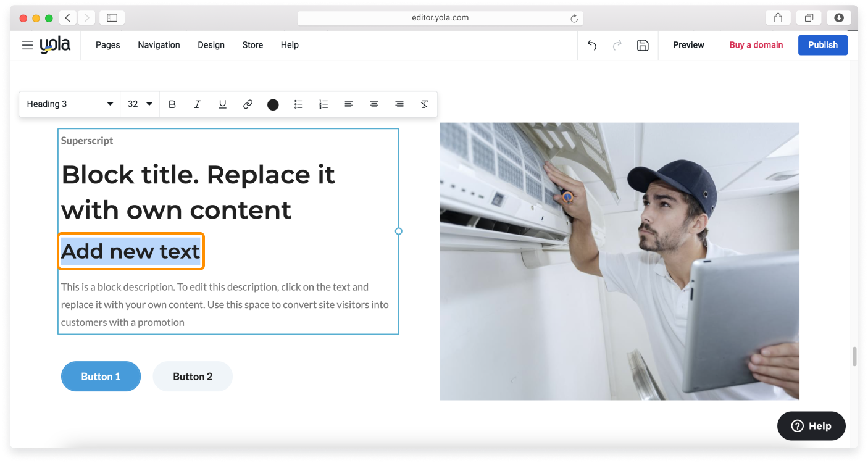Open the Heading 3 style dropdown
Screen dimensions: 868x463
(x=70, y=104)
